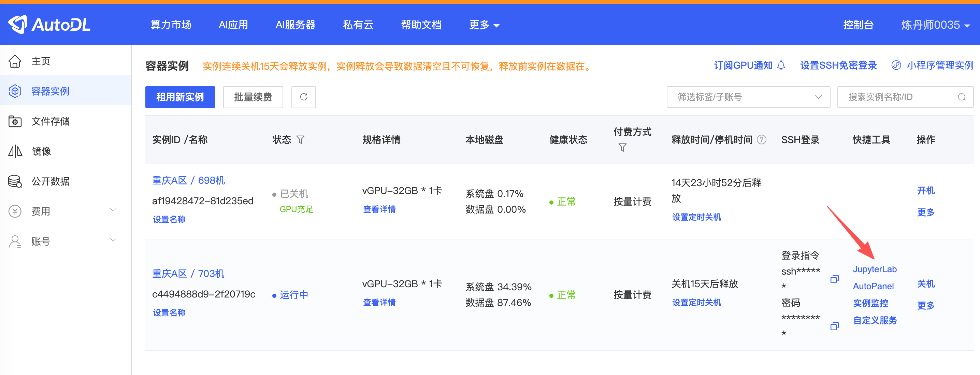Open 帮助文档
Image resolution: width=980 pixels, height=375 pixels.
click(x=421, y=25)
